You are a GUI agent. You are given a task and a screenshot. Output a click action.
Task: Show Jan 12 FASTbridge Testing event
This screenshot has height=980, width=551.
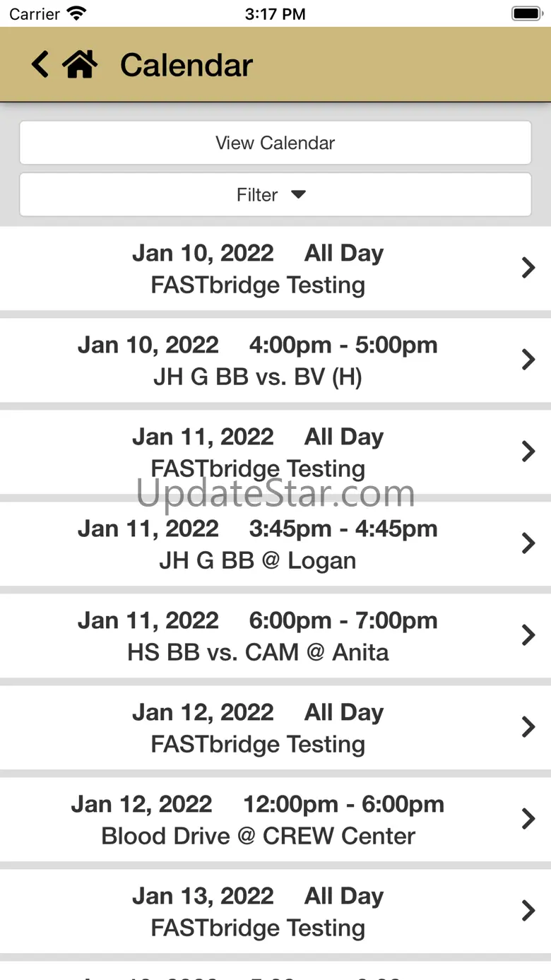[x=258, y=728]
